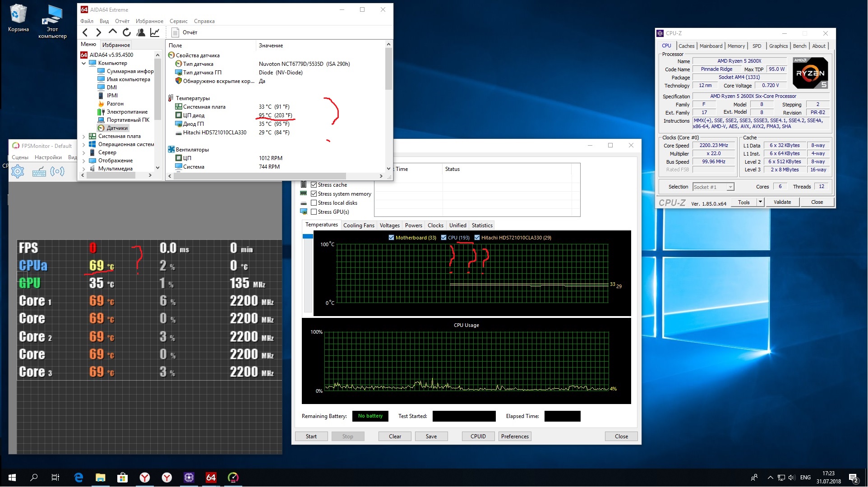Open CPU-Z socket selection dropdown
Image resolution: width=868 pixels, height=487 pixels.
pos(730,187)
